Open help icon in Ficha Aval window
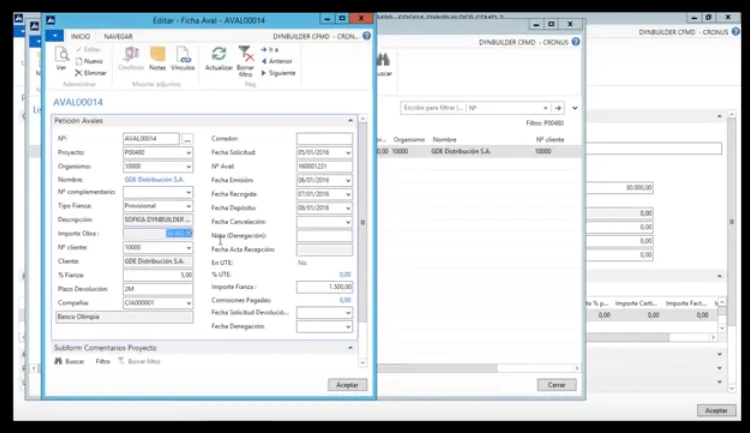The image size is (750, 433). 366,36
